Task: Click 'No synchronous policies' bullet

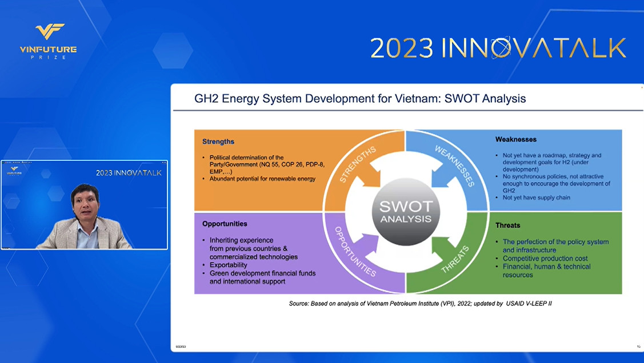Action: click(553, 183)
